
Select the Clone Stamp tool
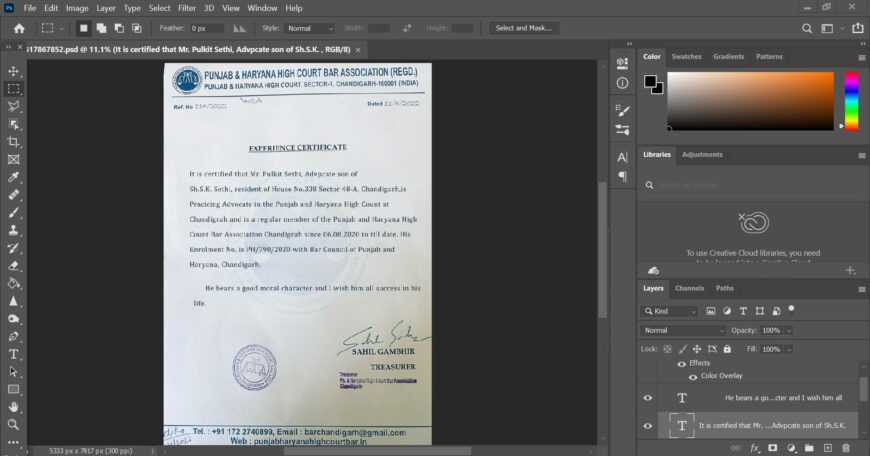click(13, 230)
